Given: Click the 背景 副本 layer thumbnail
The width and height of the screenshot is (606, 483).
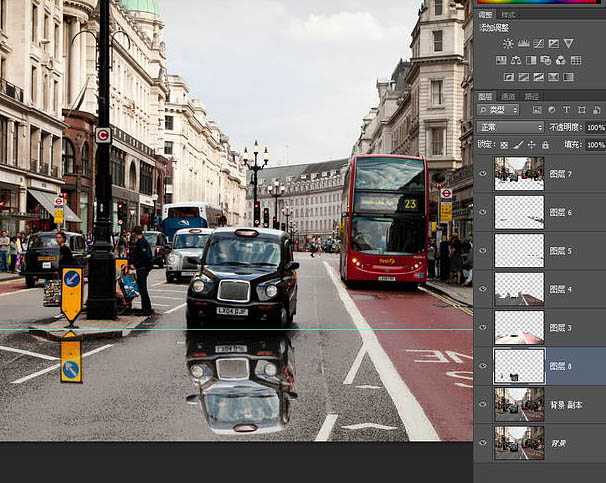Looking at the screenshot, I should 519,405.
